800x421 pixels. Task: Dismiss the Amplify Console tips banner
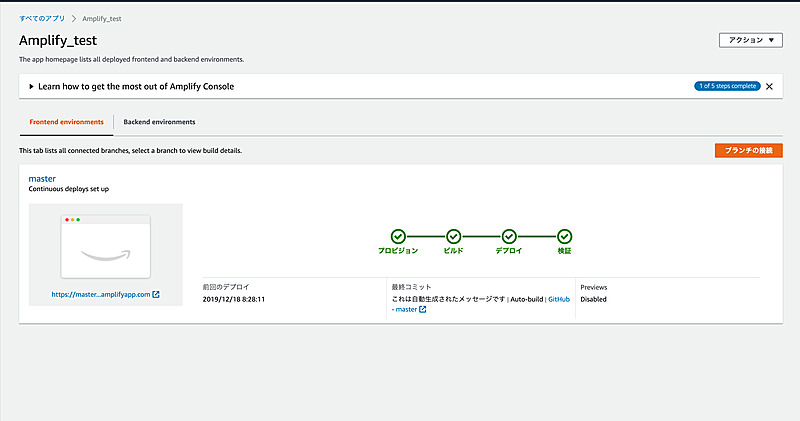[x=769, y=87]
